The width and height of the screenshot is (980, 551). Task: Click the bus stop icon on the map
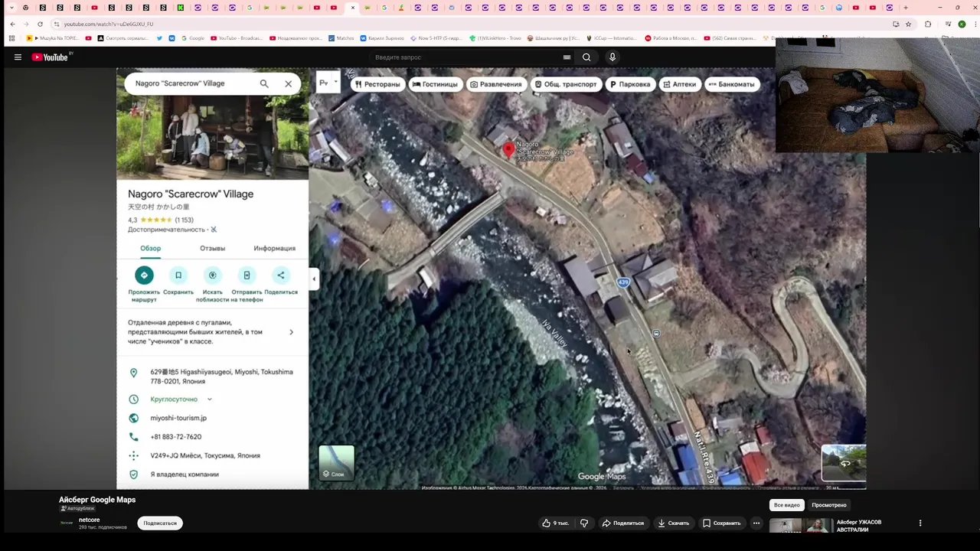[x=656, y=334]
